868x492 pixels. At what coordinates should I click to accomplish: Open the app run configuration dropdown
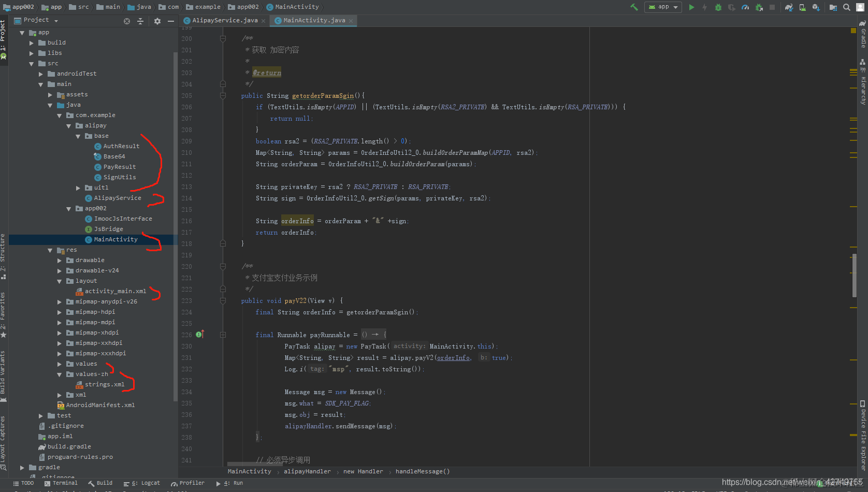[663, 7]
